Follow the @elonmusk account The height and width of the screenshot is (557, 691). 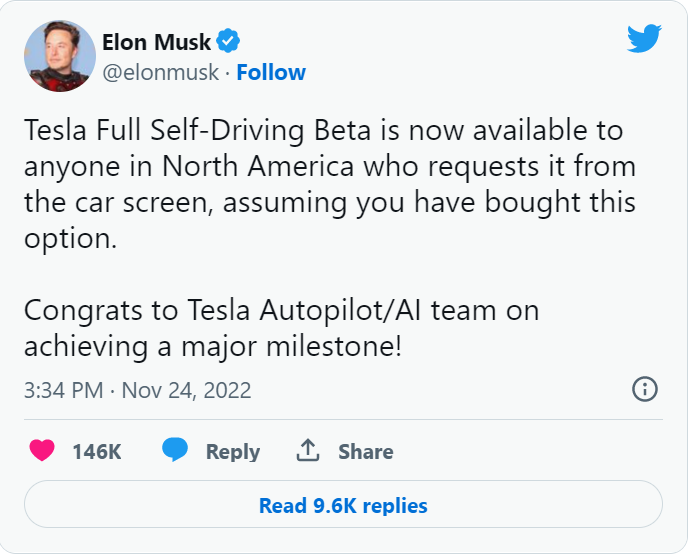(x=271, y=72)
